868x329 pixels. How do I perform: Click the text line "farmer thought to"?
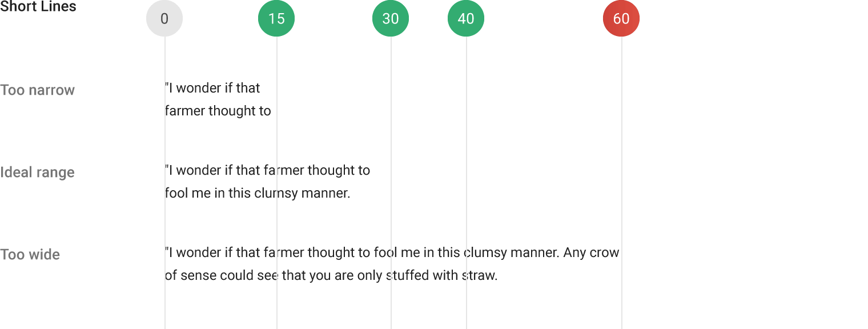coord(218,111)
